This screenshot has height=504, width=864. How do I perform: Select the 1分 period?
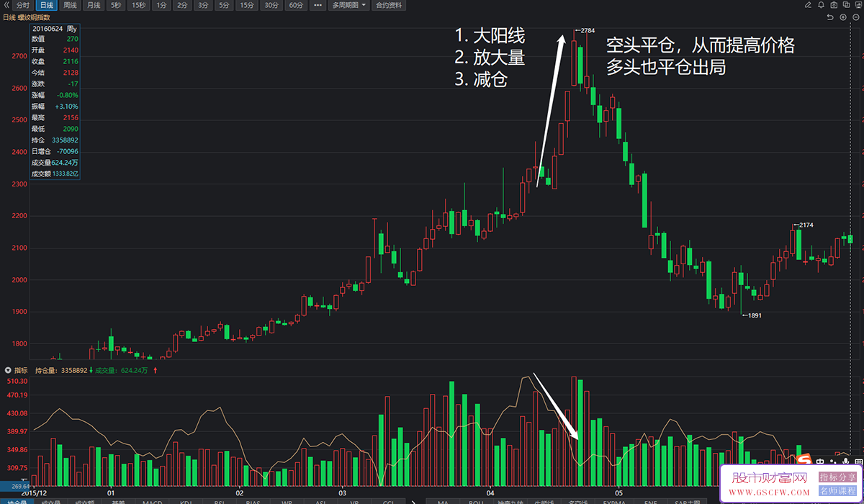(162, 5)
